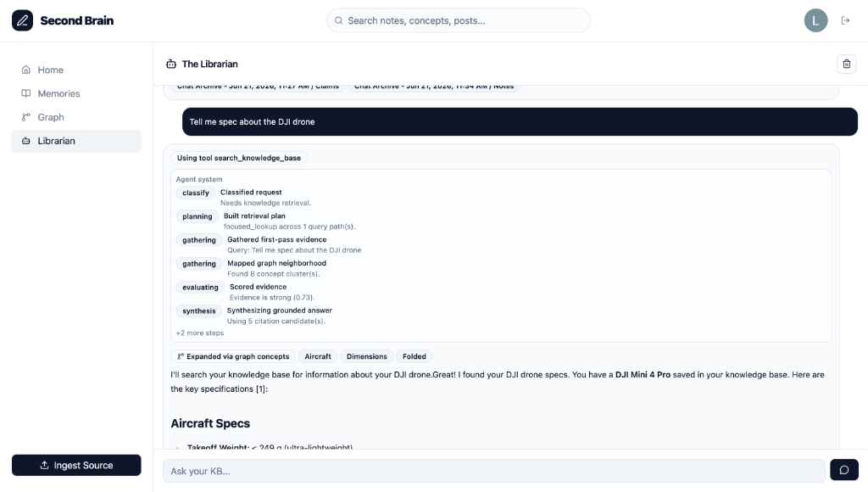
Task: Click 'Using 5 citation candidate(s).' text
Action: pyautogui.click(x=276, y=321)
